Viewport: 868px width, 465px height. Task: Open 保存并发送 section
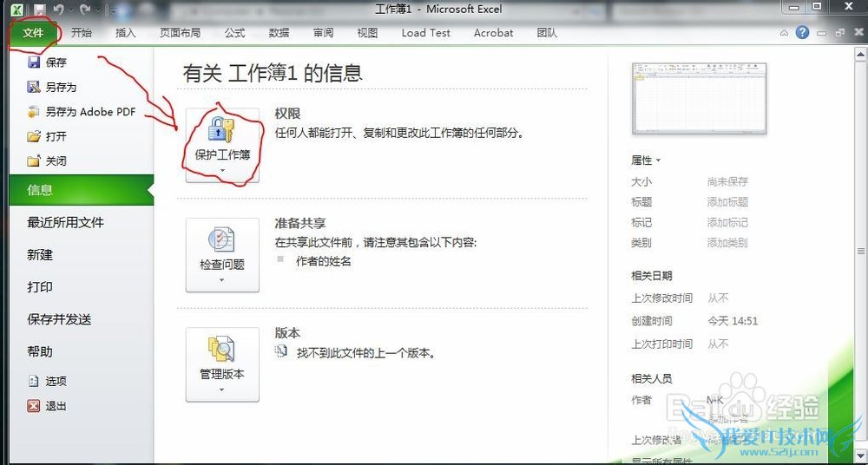[59, 319]
